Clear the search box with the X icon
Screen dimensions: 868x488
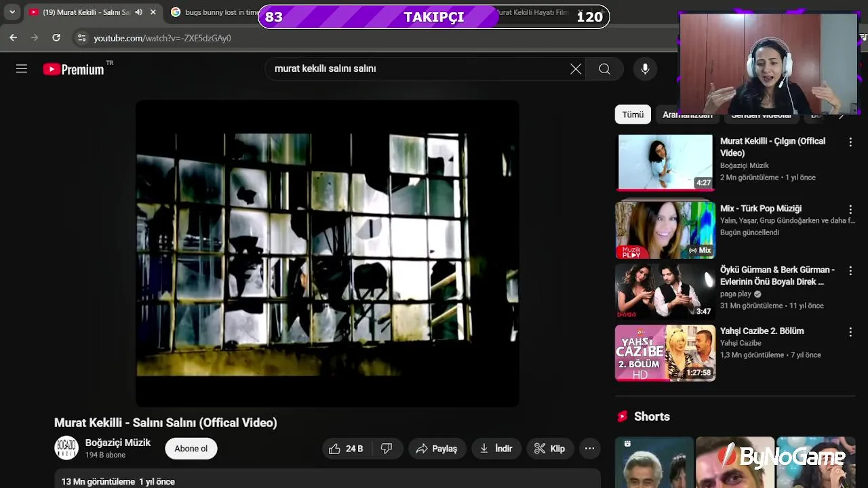click(576, 68)
